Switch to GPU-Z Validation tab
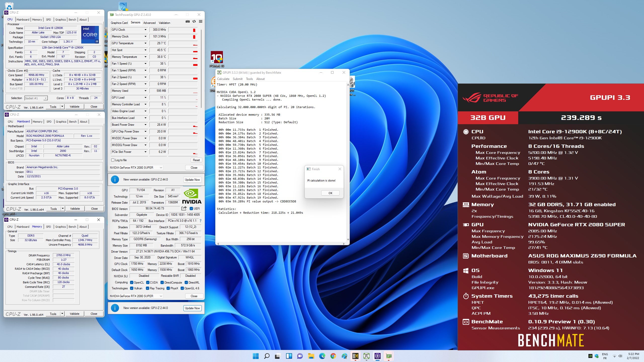644x362 pixels. coord(164,23)
